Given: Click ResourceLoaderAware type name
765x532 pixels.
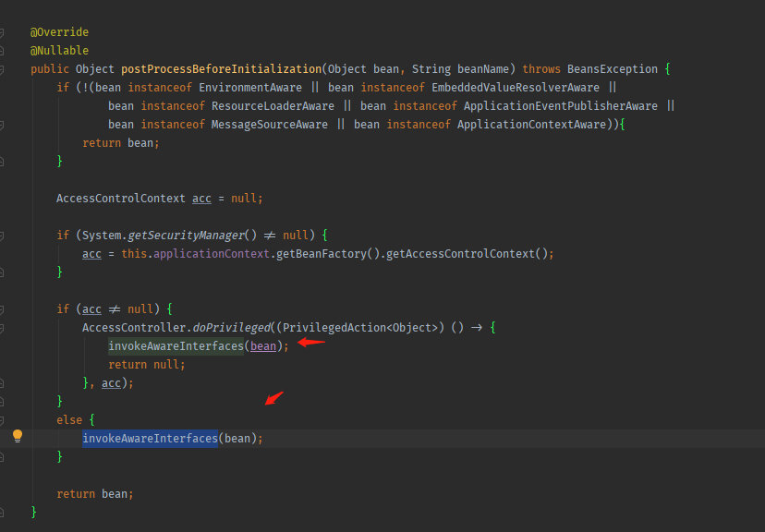Looking at the screenshot, I should (273, 106).
